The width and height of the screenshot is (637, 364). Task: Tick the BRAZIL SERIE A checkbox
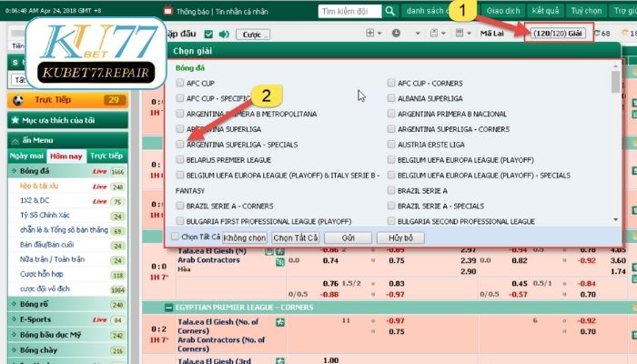pyautogui.click(x=391, y=190)
